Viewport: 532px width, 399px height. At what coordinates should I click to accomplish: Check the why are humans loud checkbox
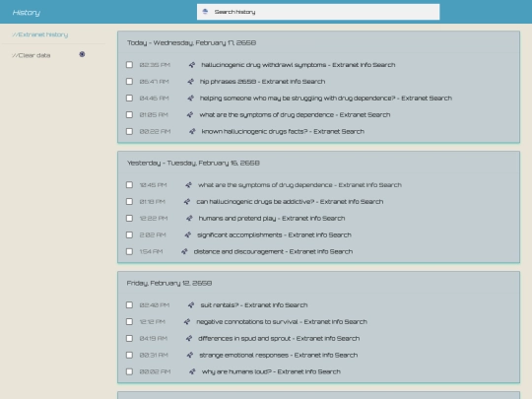(x=129, y=371)
